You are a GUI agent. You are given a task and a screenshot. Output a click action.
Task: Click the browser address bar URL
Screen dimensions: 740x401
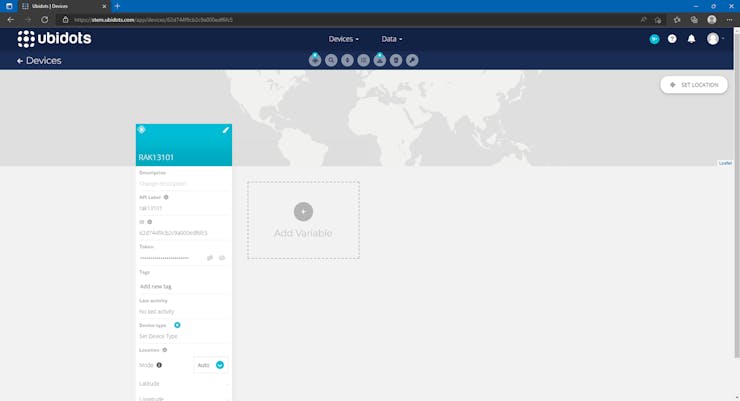point(153,20)
